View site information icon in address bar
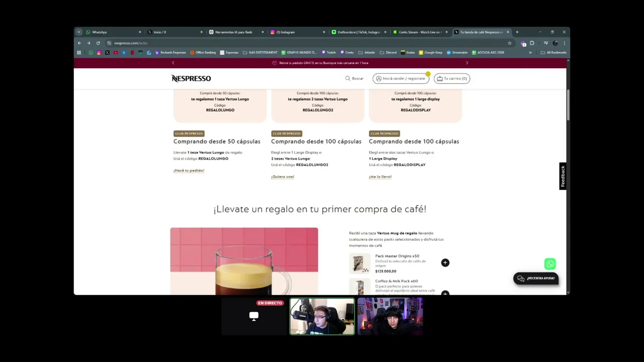Screen dimensions: 644x362 tap(109, 43)
